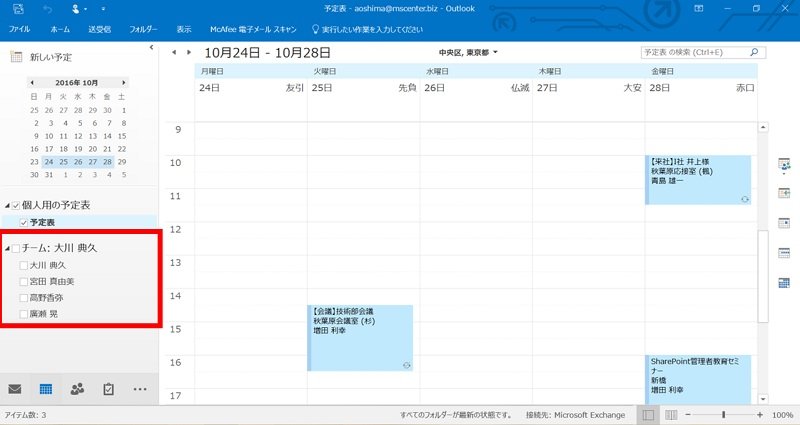Check 高野香弥 calendar checkbox
The image size is (800, 425).
click(23, 298)
